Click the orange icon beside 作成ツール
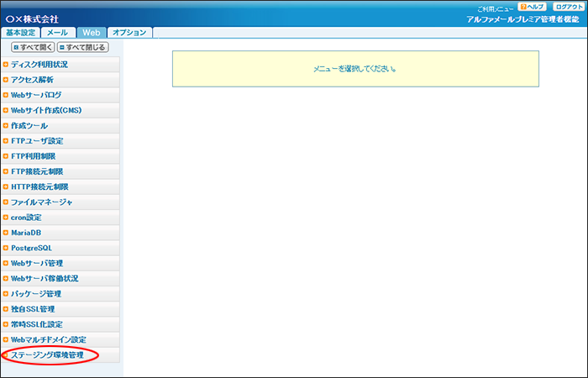588x378 pixels. pyautogui.click(x=6, y=126)
